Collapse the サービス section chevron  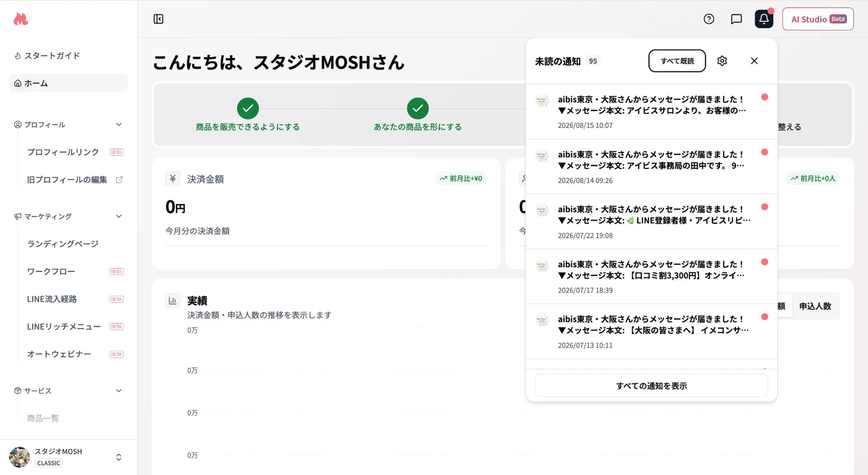(x=119, y=391)
